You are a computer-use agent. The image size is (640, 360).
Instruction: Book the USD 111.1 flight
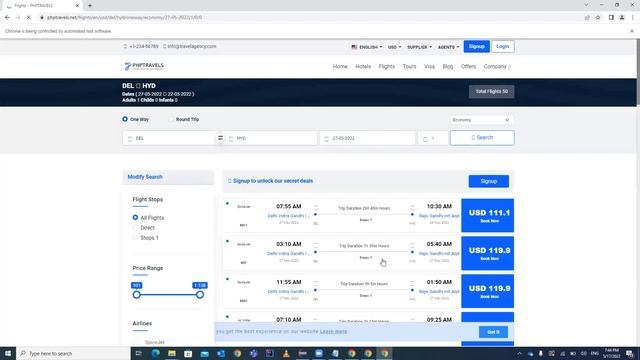pos(488,216)
